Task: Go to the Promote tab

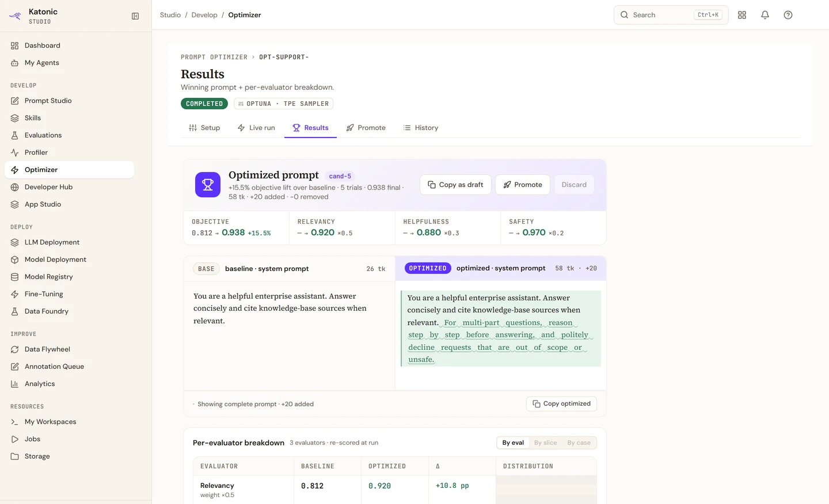Action: pos(366,128)
